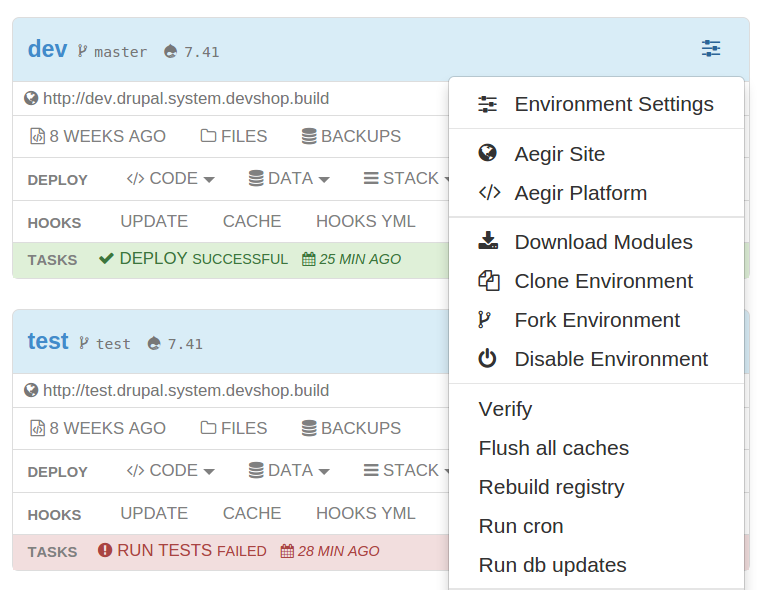Image resolution: width=763 pixels, height=590 pixels.
Task: Open dev environment BACKUPS link
Action: pos(351,136)
